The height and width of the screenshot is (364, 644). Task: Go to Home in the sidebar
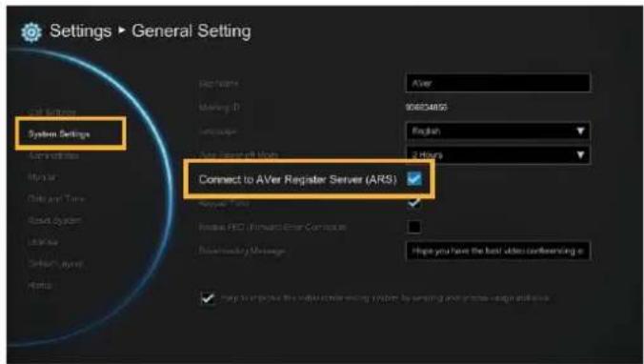(40, 285)
